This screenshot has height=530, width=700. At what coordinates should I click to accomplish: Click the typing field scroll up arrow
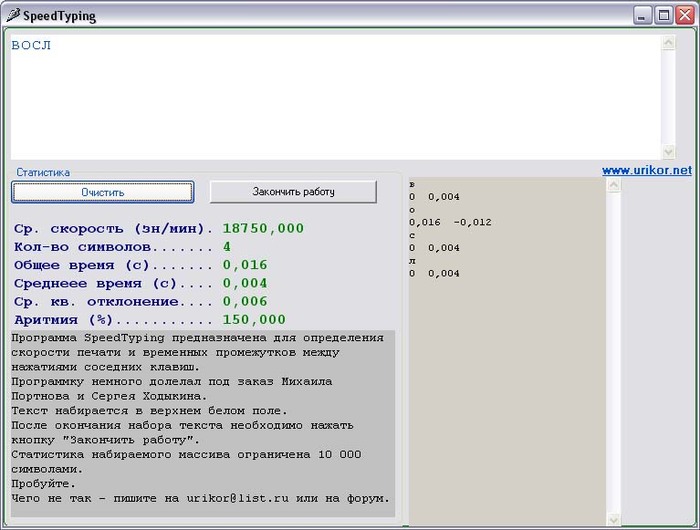668,43
